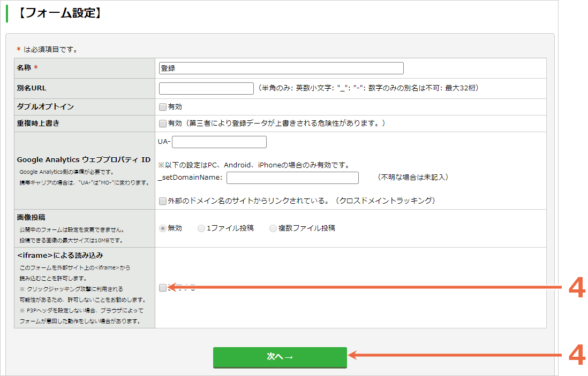Viewport: 588px width, 376px height.
Task: Click the 名称 row label
Action: (24, 68)
